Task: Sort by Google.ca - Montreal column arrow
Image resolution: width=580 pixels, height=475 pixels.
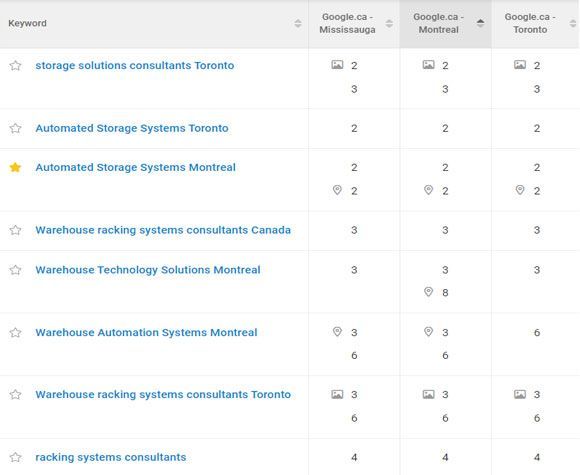Action: point(480,23)
